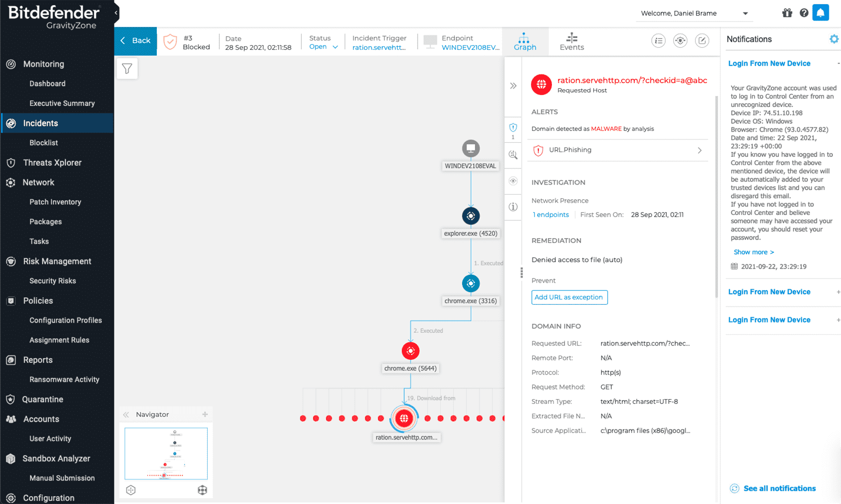Screen dimensions: 841x504
Task: Click the incident list toolbar icon
Action: 658,40
